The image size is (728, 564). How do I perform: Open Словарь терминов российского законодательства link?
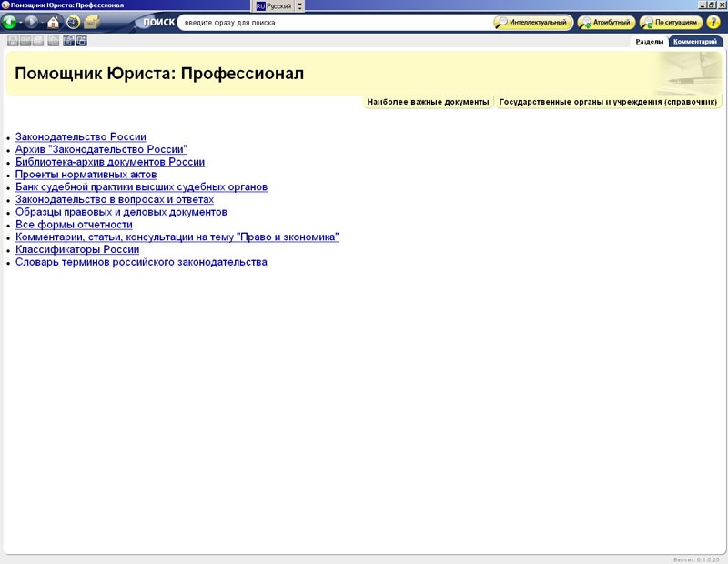[x=141, y=262]
